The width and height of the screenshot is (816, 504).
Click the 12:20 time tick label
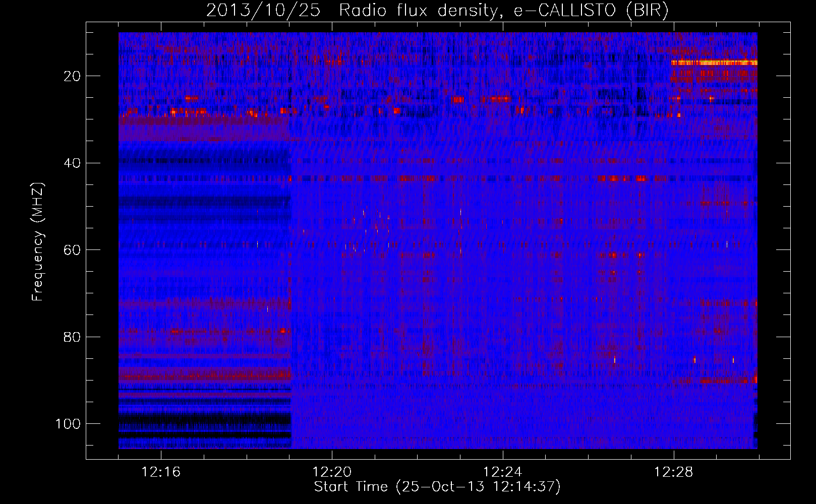pos(332,472)
